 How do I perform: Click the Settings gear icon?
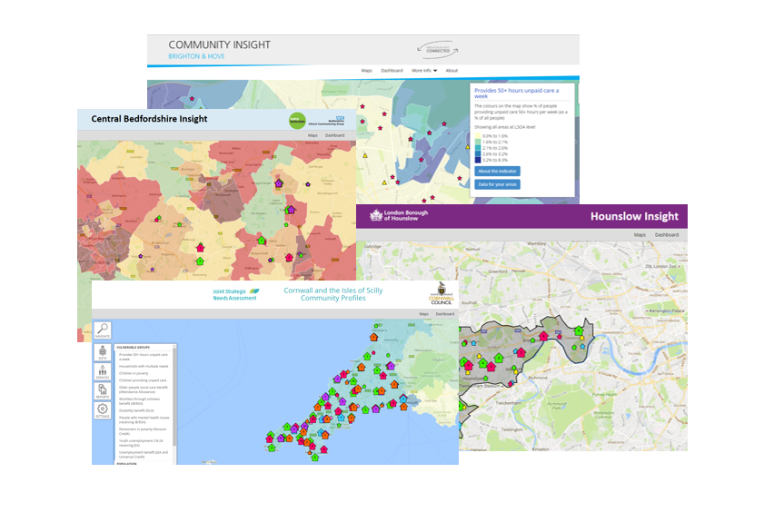103,411
